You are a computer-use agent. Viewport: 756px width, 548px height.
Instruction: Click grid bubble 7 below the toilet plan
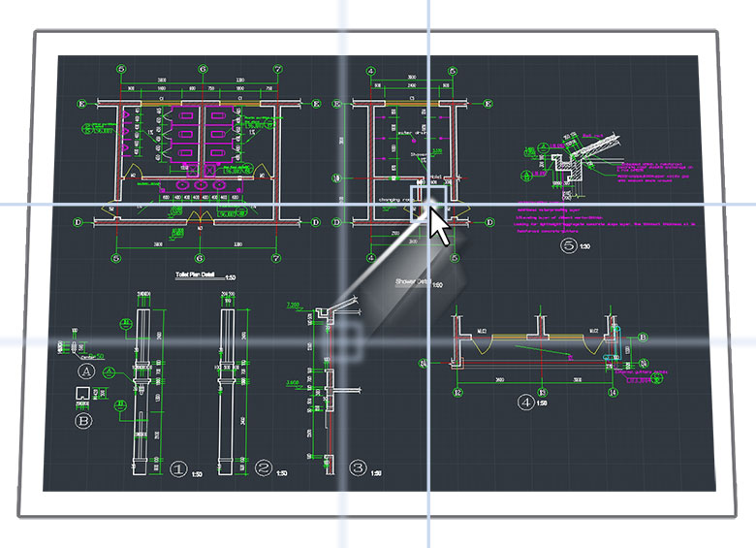click(x=276, y=259)
